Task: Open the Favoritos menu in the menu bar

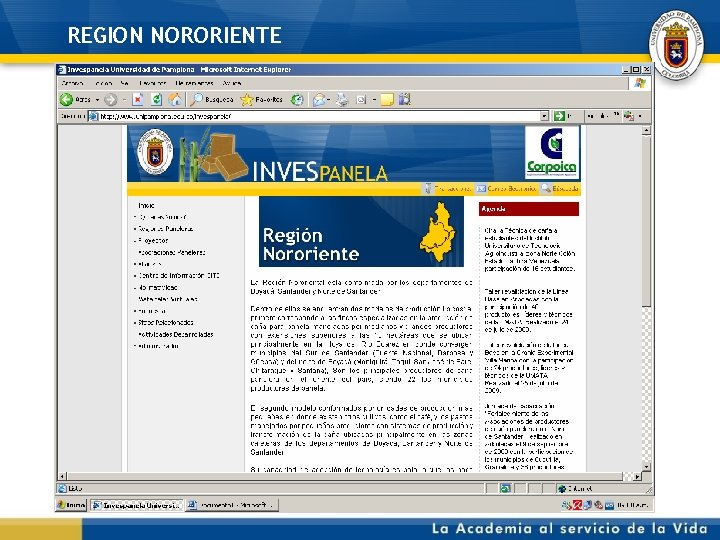Action: pos(152,83)
